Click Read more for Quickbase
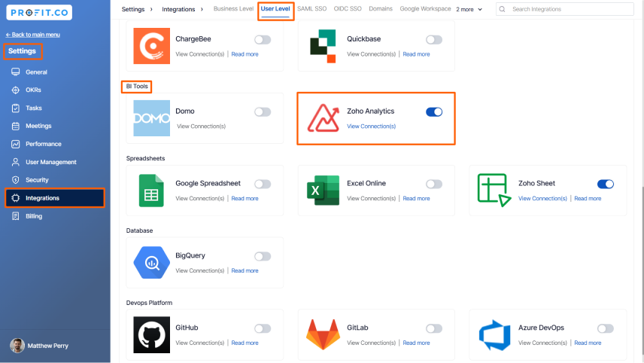644x363 pixels. [x=416, y=54]
